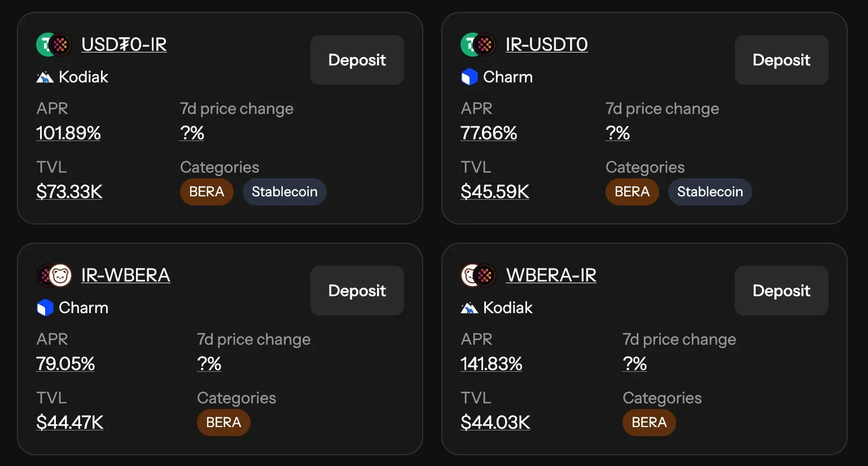868x466 pixels.
Task: Open the WBERA-IR pool title link
Action: [x=551, y=275]
